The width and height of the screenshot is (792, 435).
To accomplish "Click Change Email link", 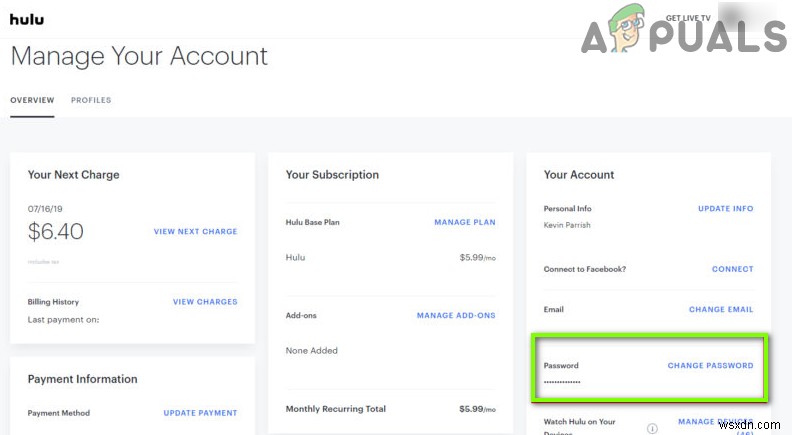I will [721, 310].
